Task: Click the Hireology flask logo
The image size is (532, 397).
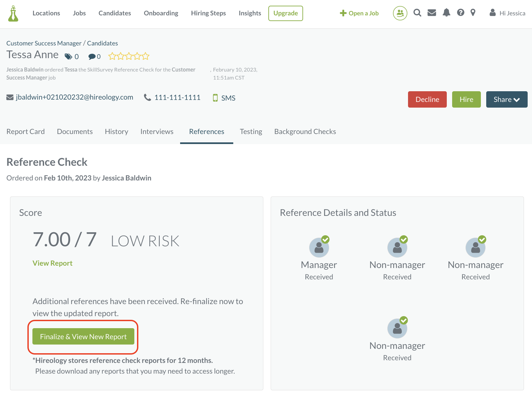Action: [x=13, y=13]
